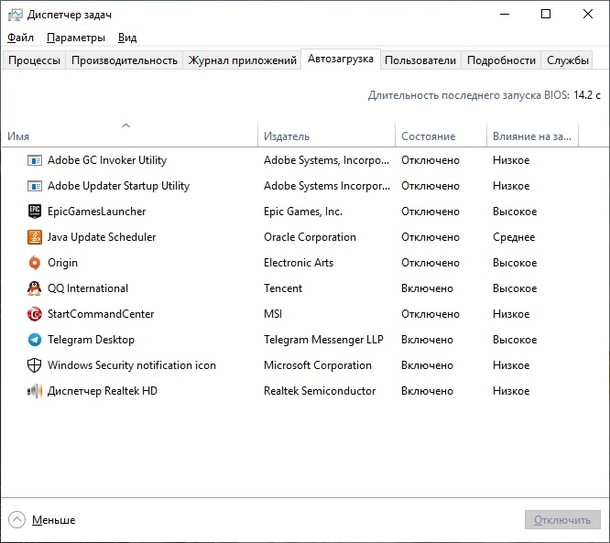Select the Telegram Desktop name text
This screenshot has height=543, width=610.
91,340
